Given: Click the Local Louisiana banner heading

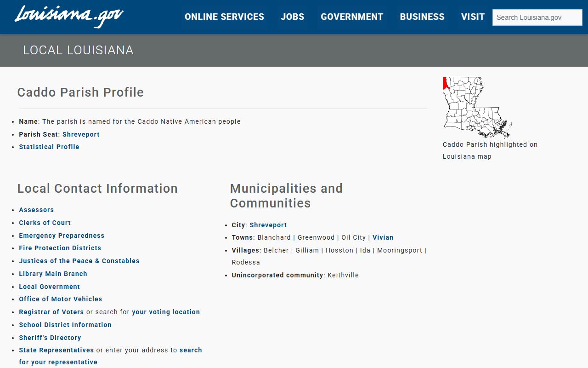Looking at the screenshot, I should click(x=78, y=50).
